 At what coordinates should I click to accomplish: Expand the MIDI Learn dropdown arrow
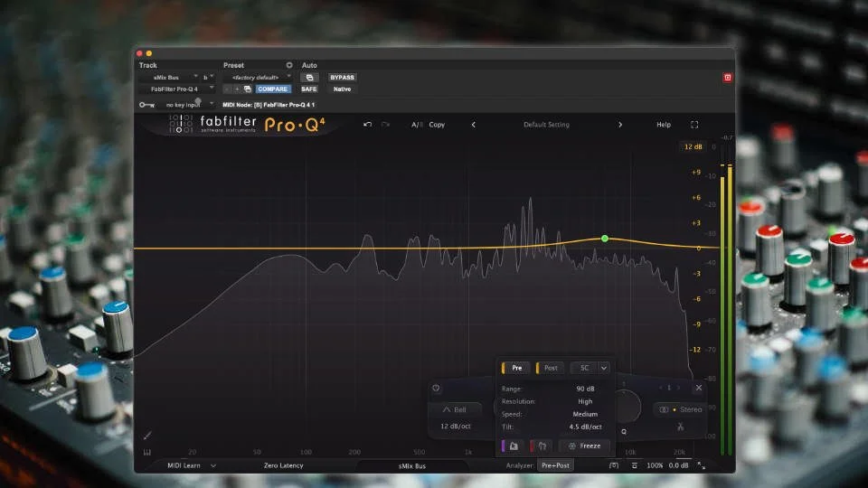(x=213, y=466)
